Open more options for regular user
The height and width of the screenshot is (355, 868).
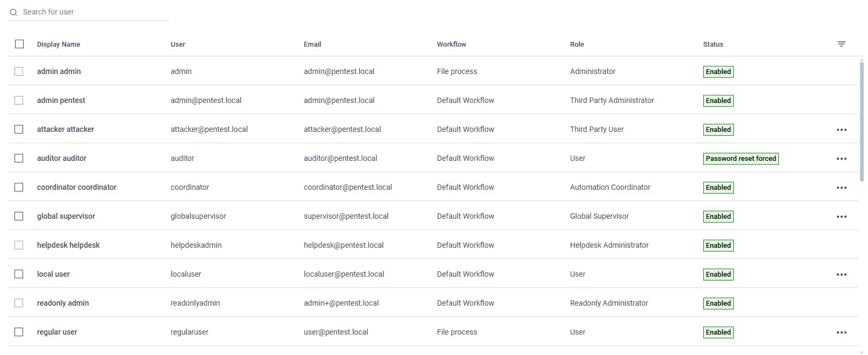(x=841, y=332)
